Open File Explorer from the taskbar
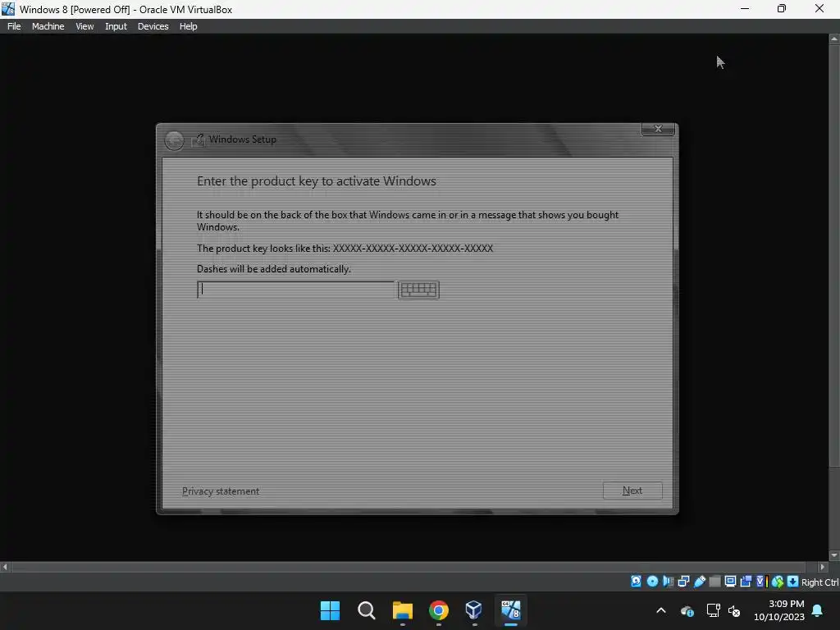This screenshot has width=840, height=630. tap(402, 610)
